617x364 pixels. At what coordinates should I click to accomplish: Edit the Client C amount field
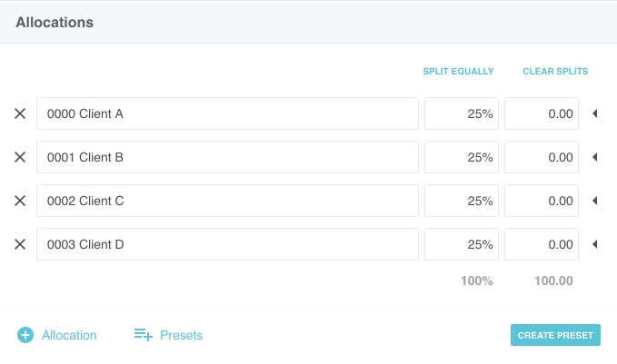(542, 201)
